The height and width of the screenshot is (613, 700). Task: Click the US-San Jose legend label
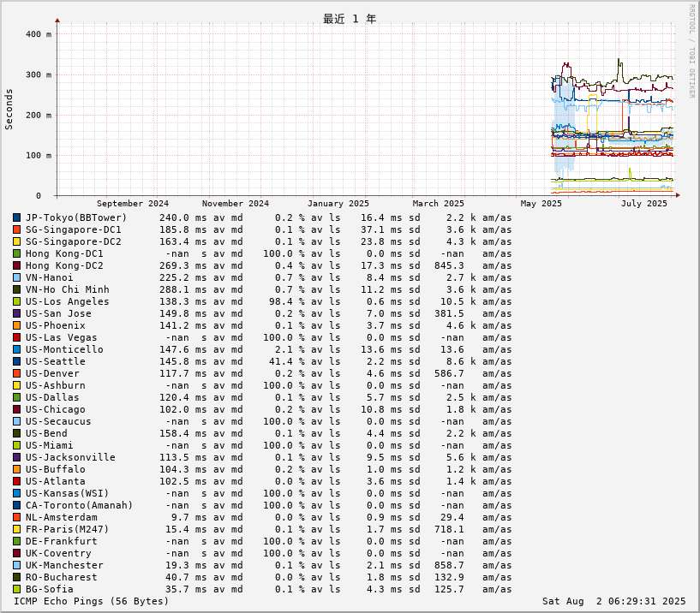(58, 313)
